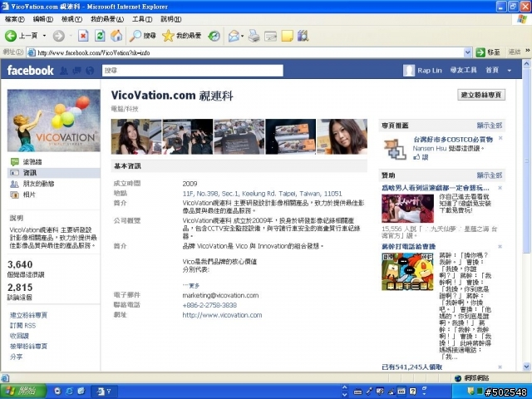
Task: Click the 朋友的動態 friends icon in sidebar
Action: (x=15, y=184)
